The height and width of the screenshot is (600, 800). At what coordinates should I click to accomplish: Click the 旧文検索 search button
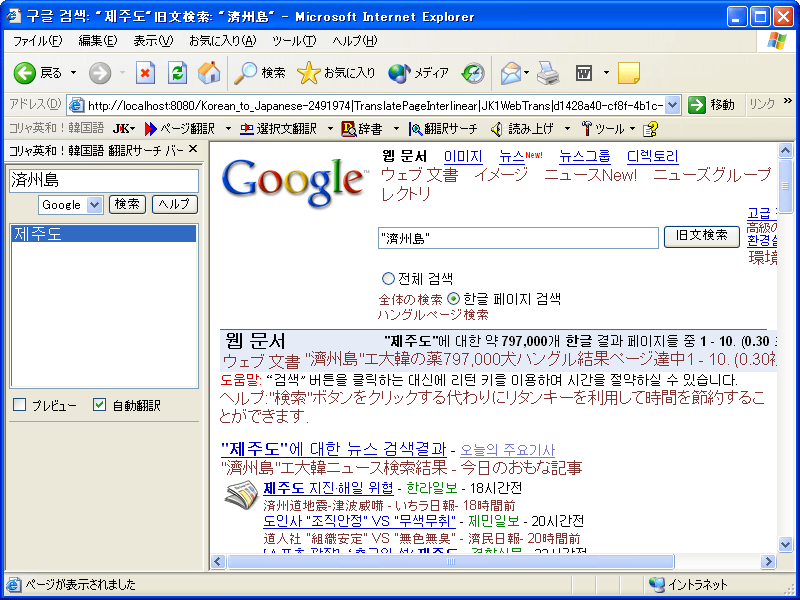point(702,237)
